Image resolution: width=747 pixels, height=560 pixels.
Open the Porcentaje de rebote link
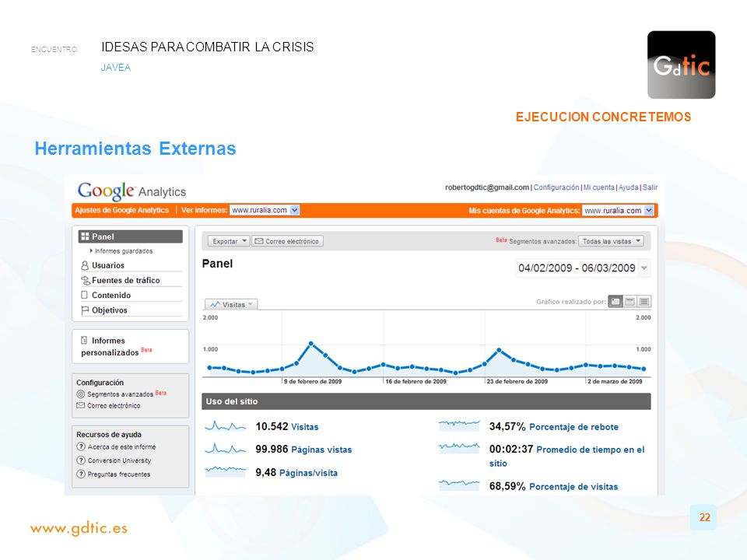(573, 427)
